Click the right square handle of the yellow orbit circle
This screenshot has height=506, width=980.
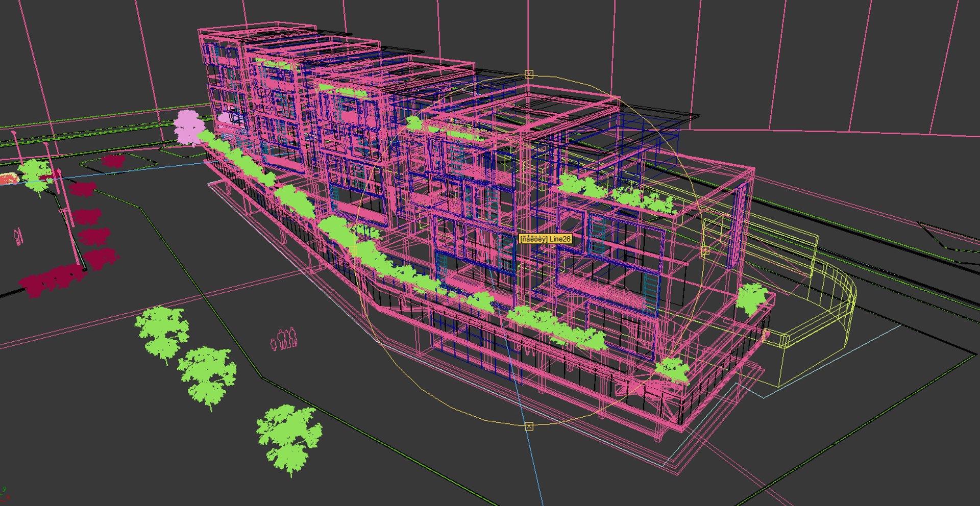(705, 250)
